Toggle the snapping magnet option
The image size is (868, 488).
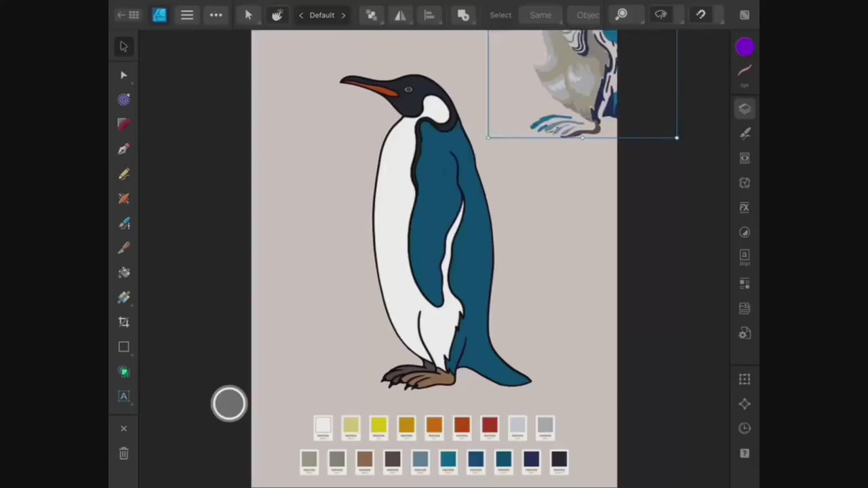point(701,15)
